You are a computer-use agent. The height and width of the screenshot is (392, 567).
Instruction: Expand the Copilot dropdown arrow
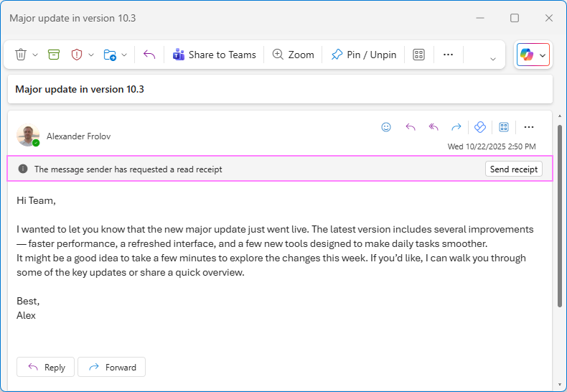[x=543, y=55]
